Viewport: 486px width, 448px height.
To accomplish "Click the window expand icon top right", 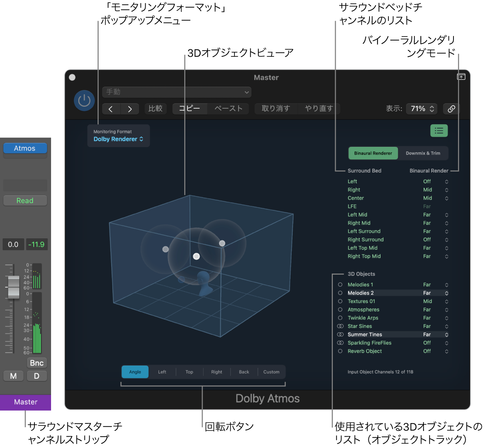I will coord(461,77).
